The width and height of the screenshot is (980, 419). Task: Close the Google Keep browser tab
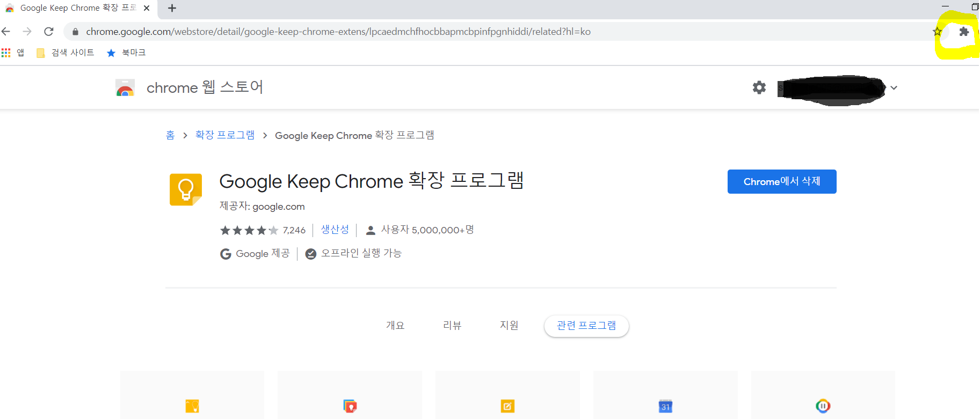click(x=147, y=8)
